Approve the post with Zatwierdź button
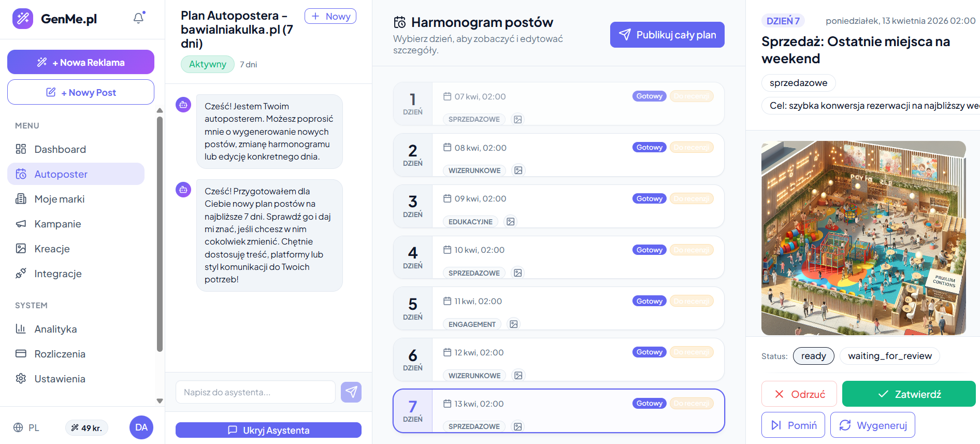 click(x=909, y=394)
